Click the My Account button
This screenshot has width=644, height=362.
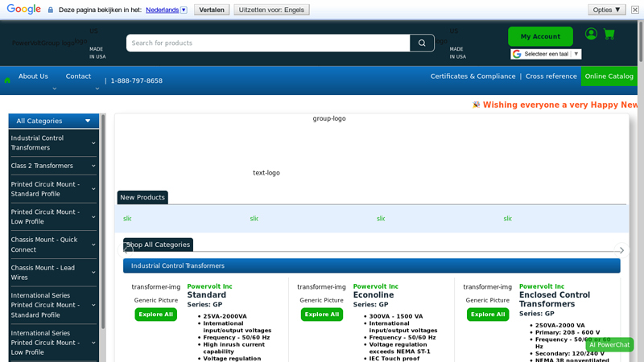coord(540,36)
